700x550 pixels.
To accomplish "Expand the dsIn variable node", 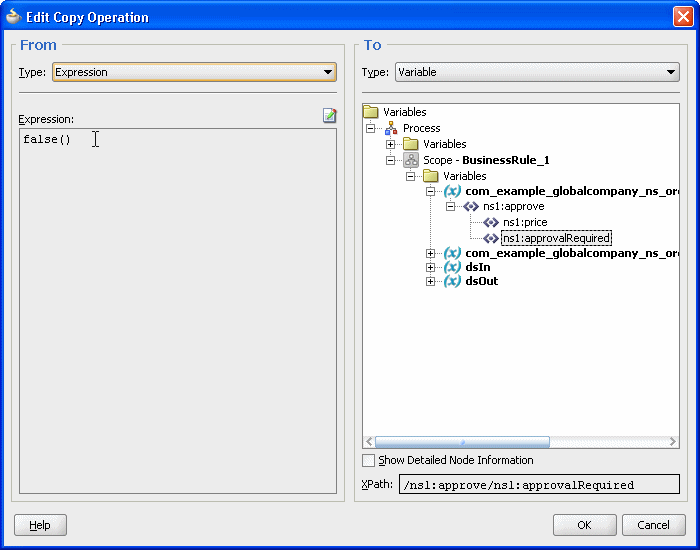I will [x=430, y=267].
